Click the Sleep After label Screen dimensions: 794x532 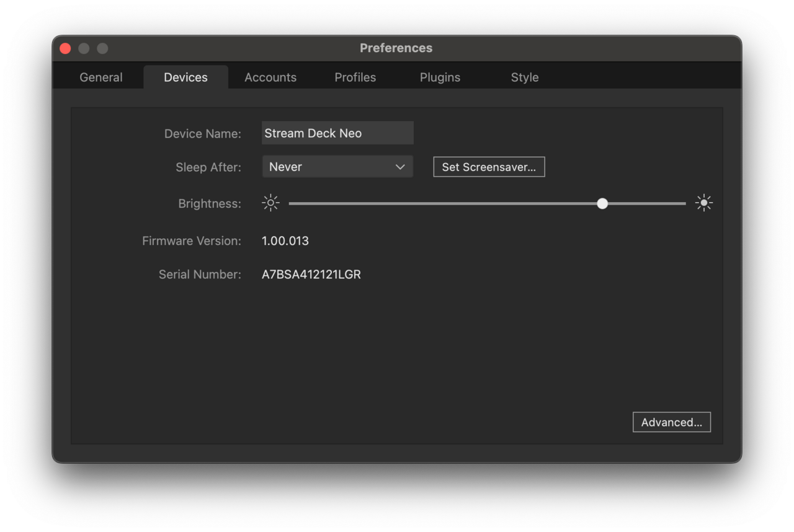pos(208,167)
